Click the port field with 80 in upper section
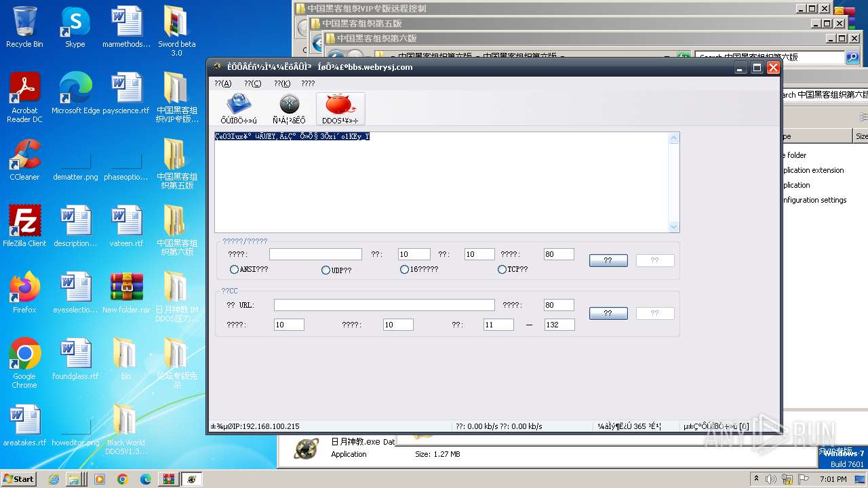This screenshot has width=868, height=488. pos(559,254)
